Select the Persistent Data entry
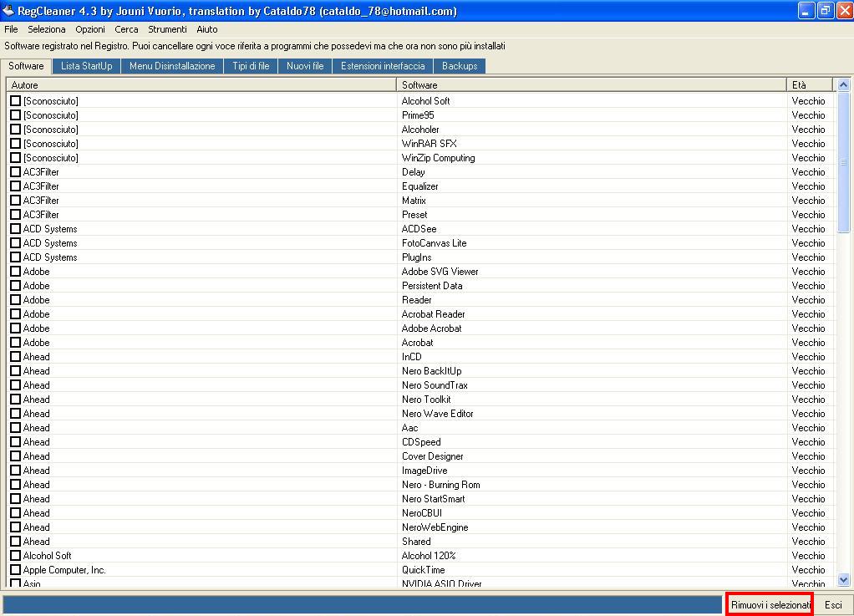This screenshot has width=854, height=616. click(432, 285)
